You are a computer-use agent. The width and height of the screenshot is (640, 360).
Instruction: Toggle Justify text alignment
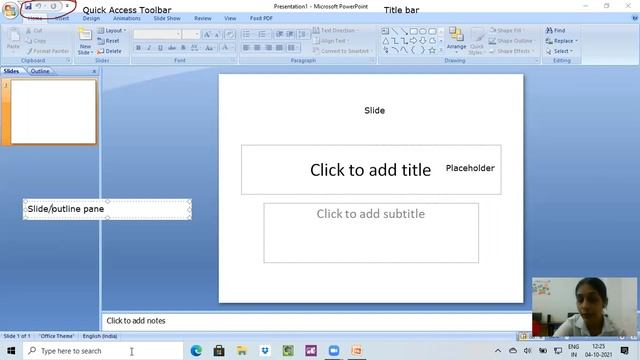pos(279,48)
